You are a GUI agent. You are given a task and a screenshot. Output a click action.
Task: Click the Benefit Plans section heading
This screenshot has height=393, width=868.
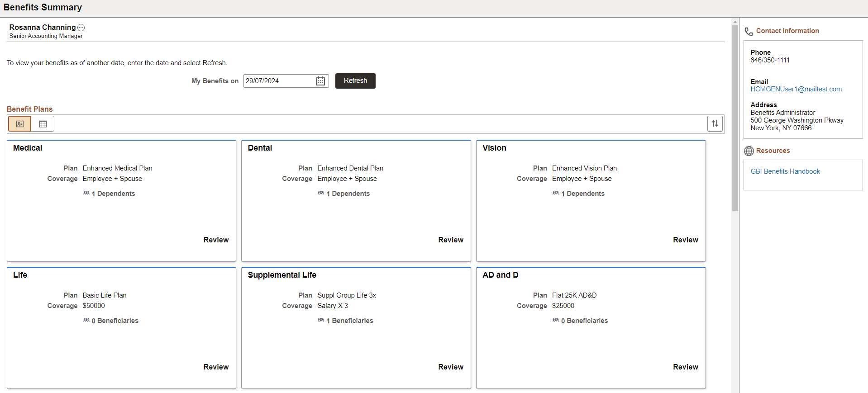click(29, 109)
